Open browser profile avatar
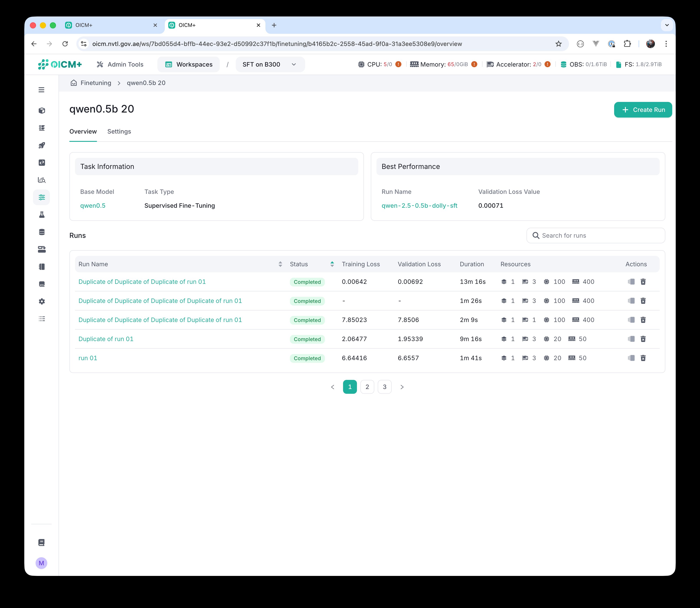Screen dimensions: 700x608 pyautogui.click(x=651, y=44)
